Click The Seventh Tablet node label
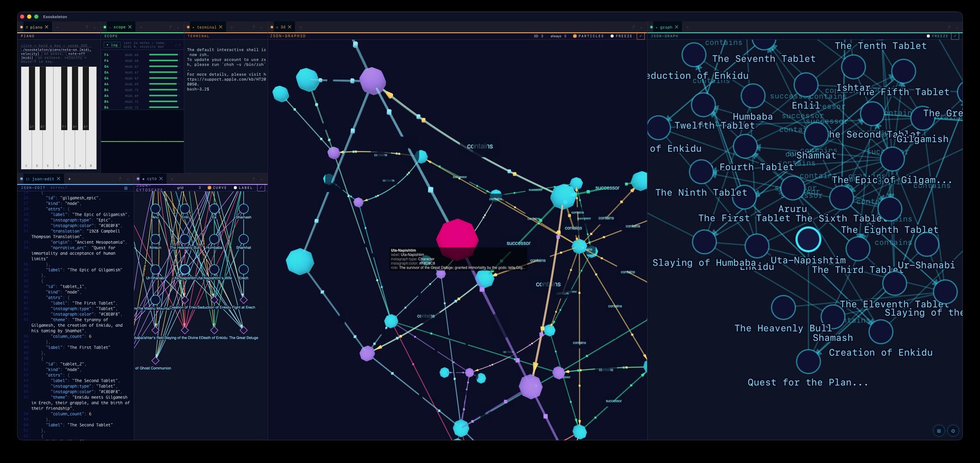The height and width of the screenshot is (463, 980). (764, 59)
